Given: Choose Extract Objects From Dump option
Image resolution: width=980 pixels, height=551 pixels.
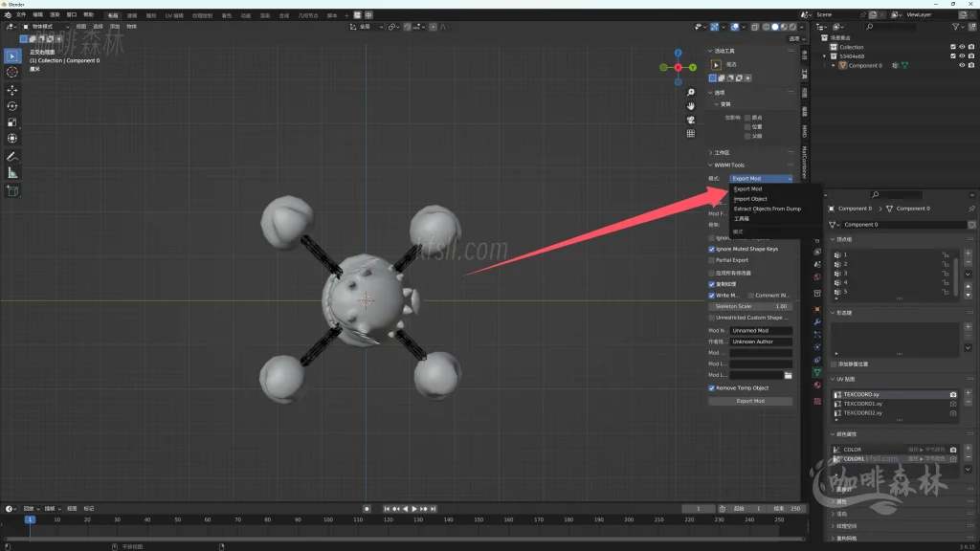Looking at the screenshot, I should pos(767,209).
